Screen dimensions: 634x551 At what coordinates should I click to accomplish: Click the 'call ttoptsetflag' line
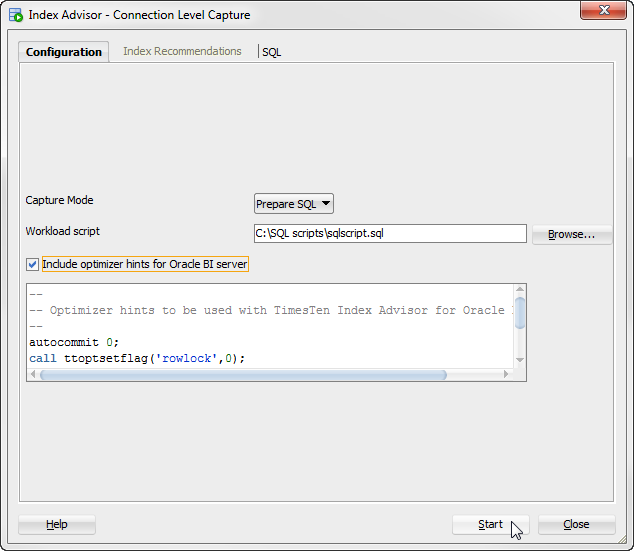pos(137,359)
